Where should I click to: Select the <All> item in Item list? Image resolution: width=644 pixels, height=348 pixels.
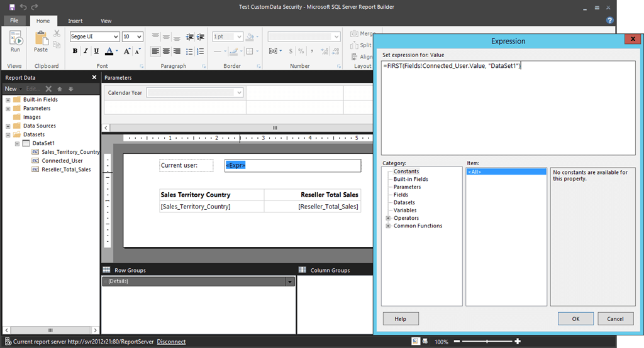click(x=506, y=172)
